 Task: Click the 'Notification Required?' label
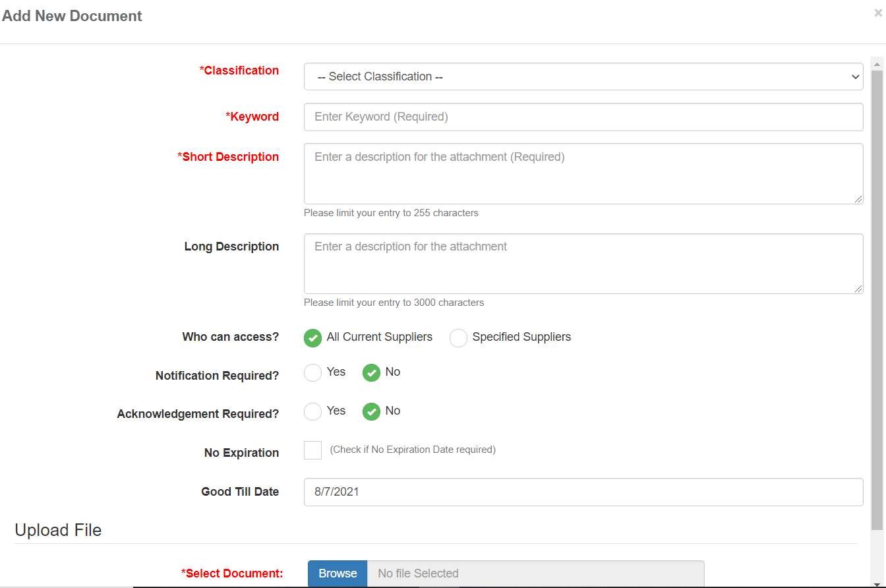click(218, 376)
